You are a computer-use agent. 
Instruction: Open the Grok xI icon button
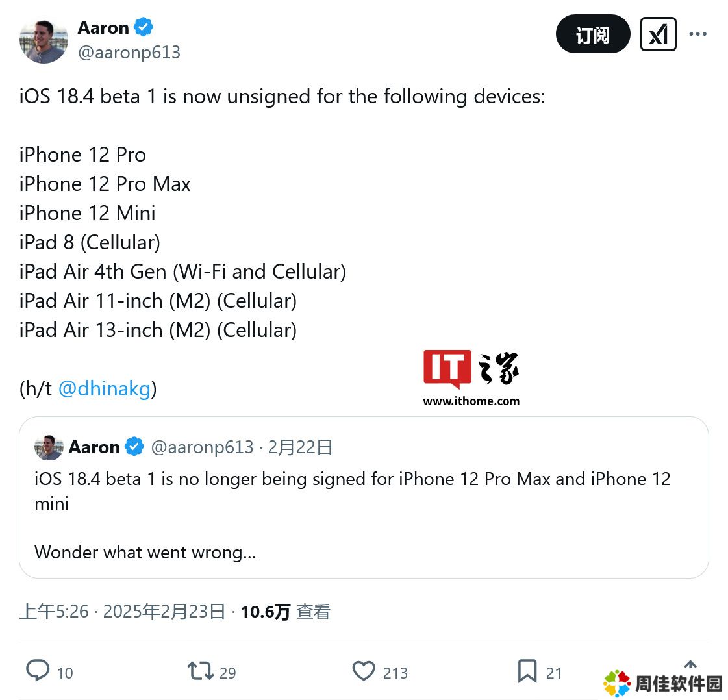[x=658, y=34]
